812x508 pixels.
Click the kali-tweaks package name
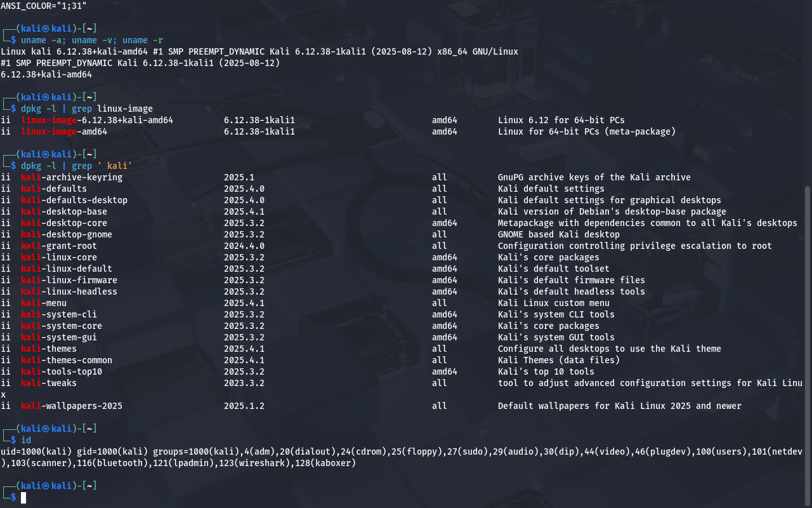coord(49,383)
